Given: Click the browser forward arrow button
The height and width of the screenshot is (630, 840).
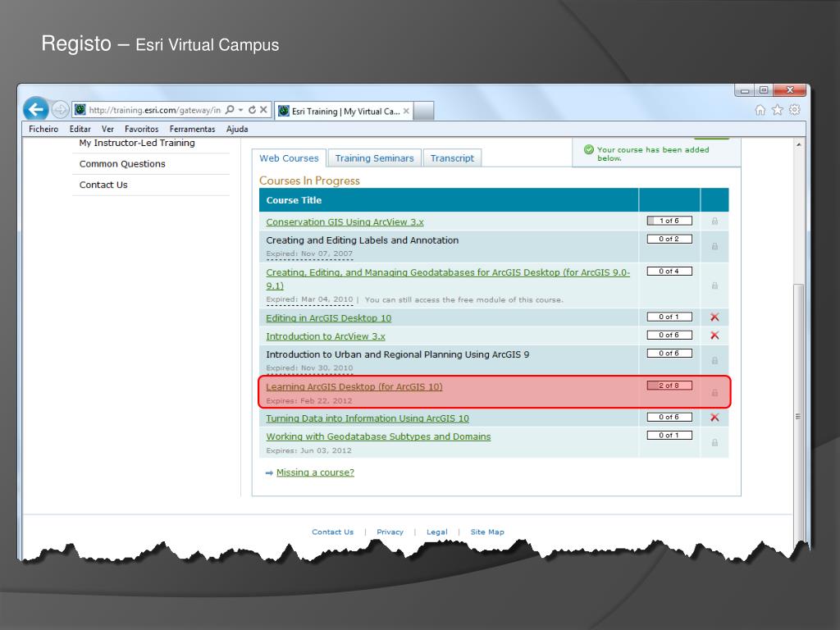Looking at the screenshot, I should tap(60, 110).
